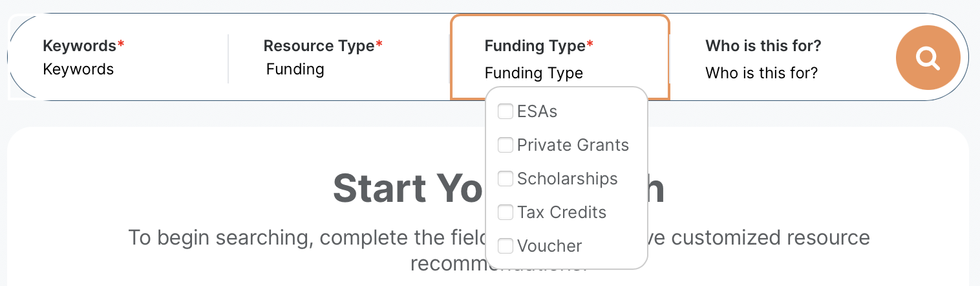Image resolution: width=980 pixels, height=286 pixels.
Task: Click the bold Funding Type label
Action: (535, 46)
